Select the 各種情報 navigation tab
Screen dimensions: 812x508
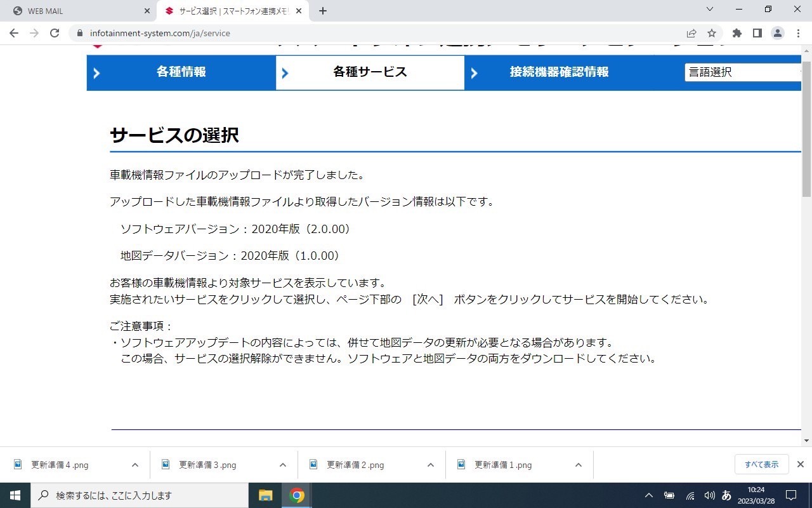coord(181,72)
